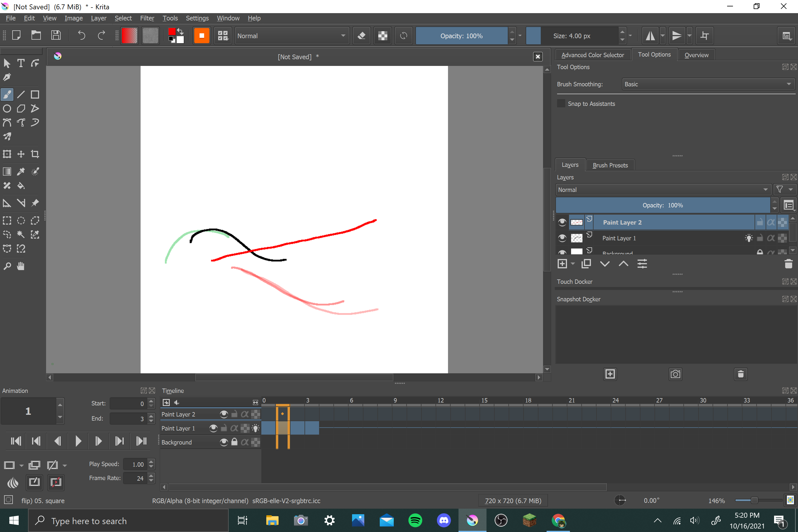Hide the Paint Layer 1 layer
The height and width of the screenshot is (532, 798).
[562, 238]
